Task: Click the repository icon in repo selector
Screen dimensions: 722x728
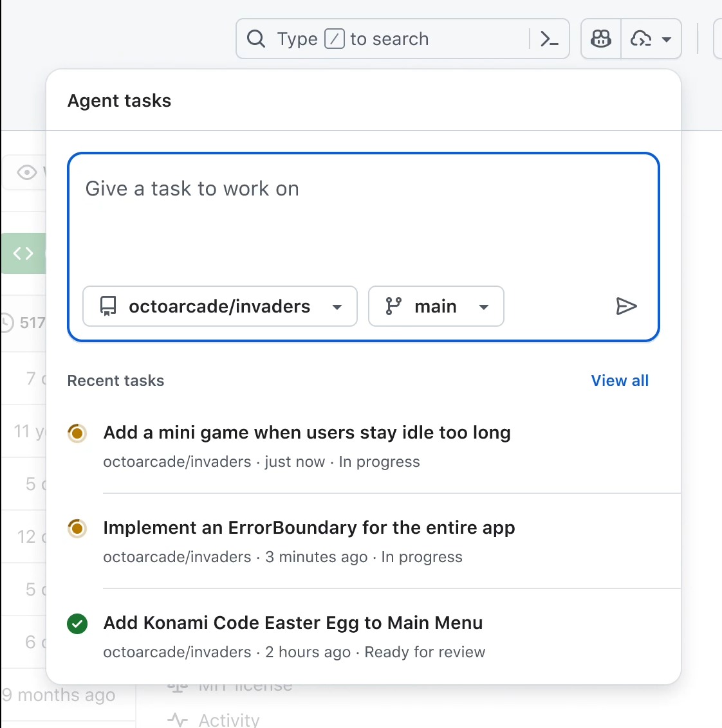Action: point(108,306)
